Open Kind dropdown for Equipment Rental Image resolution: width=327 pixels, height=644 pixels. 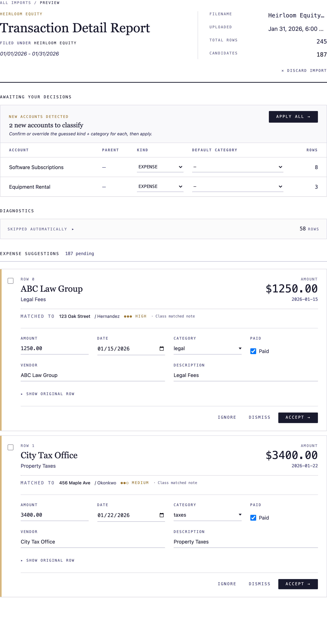click(160, 187)
